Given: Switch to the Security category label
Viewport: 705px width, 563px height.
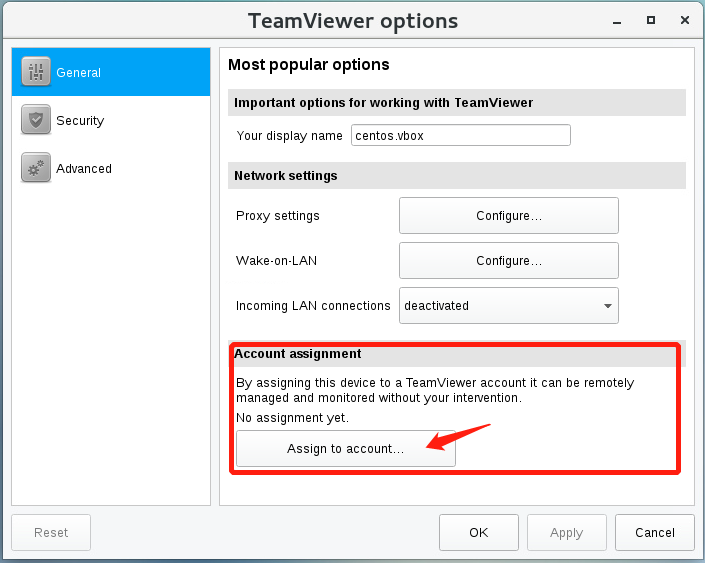Looking at the screenshot, I should (x=80, y=121).
